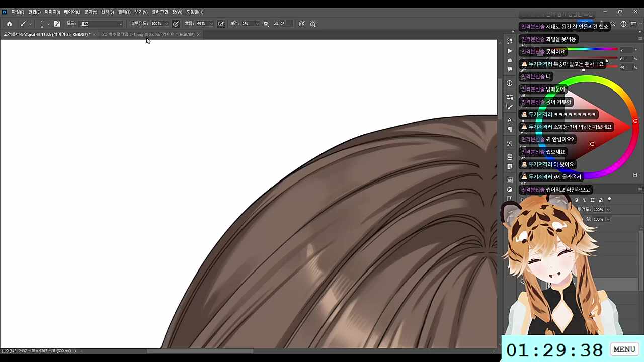Click the 불투명도 opacity value field

[156, 24]
